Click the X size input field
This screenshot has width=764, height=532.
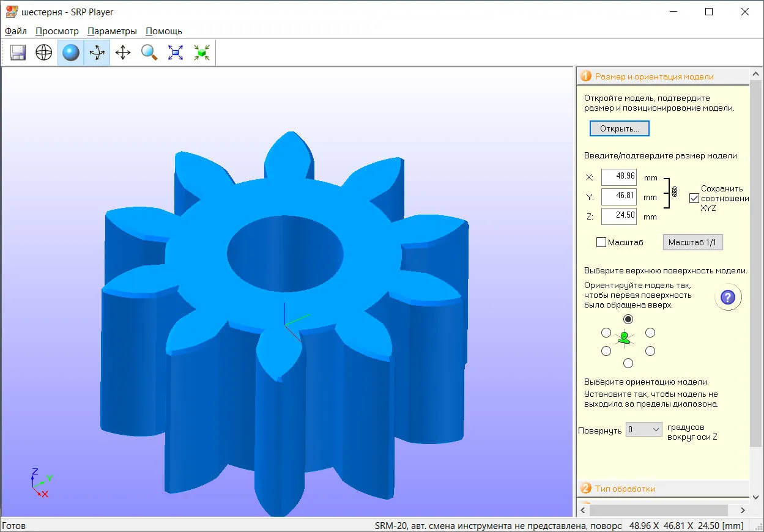[x=619, y=177]
